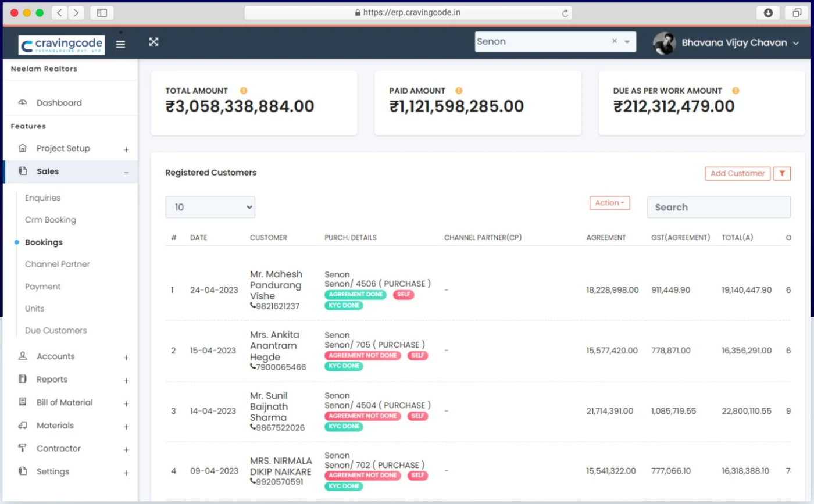Collapse the Sales menu section
Screen dimensions: 814x504
[x=126, y=172]
